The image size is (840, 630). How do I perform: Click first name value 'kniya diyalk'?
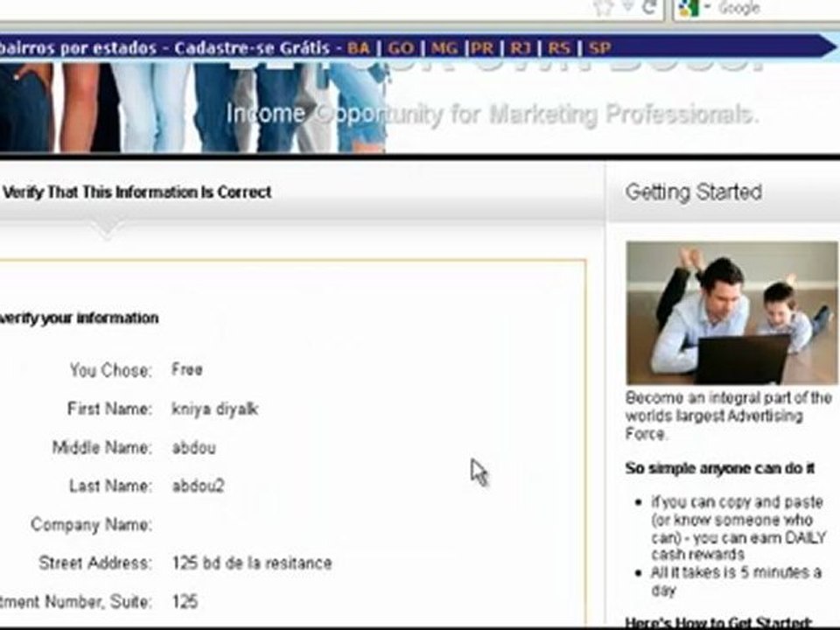click(x=215, y=409)
